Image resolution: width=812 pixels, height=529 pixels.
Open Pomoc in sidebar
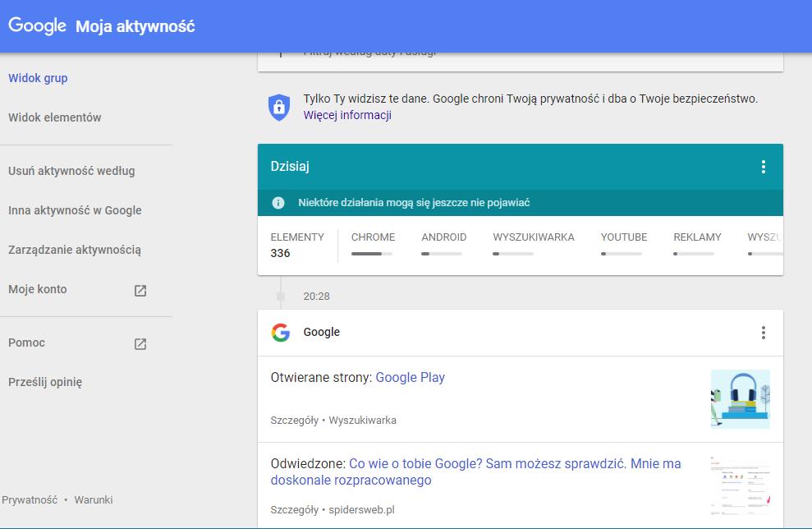(x=26, y=343)
